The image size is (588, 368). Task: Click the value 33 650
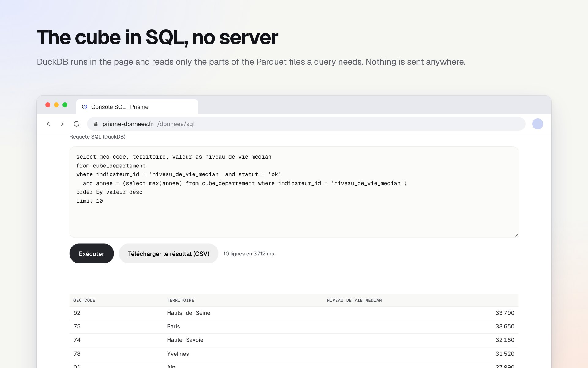point(505,326)
